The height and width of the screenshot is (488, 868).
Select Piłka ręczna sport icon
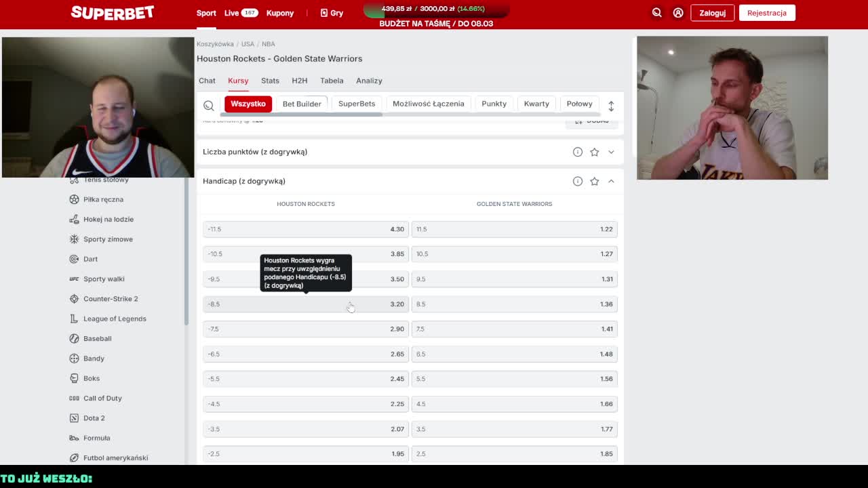[x=74, y=199]
